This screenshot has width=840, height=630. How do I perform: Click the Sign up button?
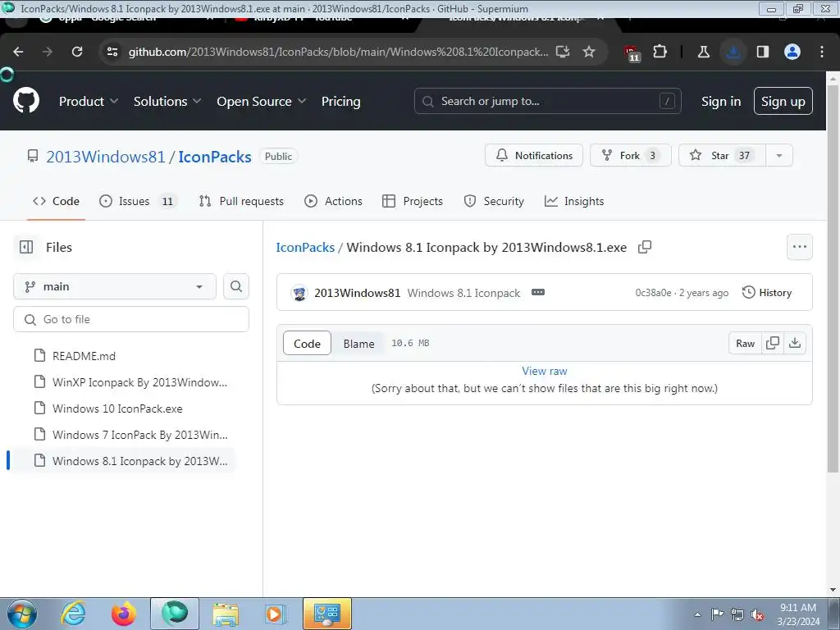pyautogui.click(x=783, y=101)
